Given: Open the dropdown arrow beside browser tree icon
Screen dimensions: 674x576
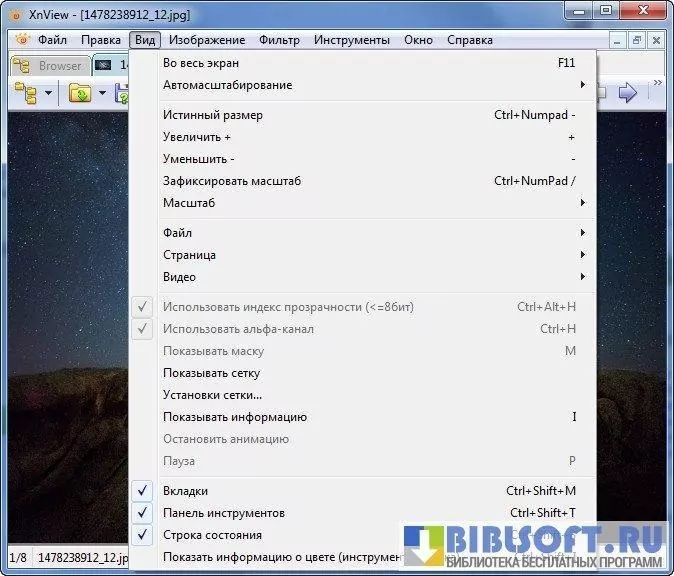Looking at the screenshot, I should [48, 94].
